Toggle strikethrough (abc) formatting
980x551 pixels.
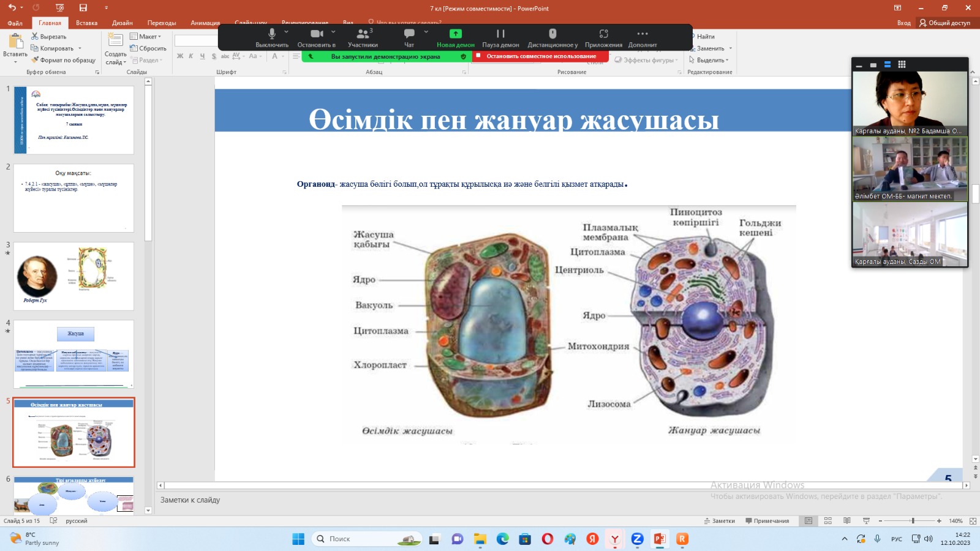(225, 56)
